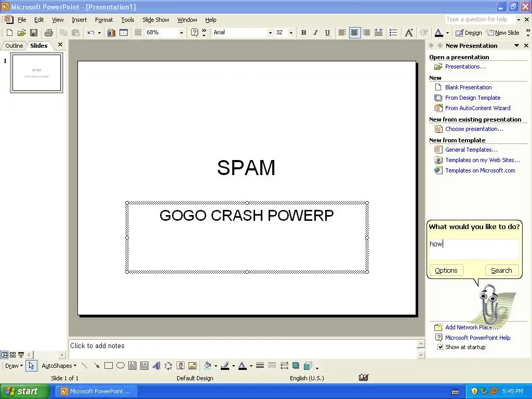Screen dimensions: 532x399
Task: Select the slide 1 thumbnail
Action: (37, 73)
